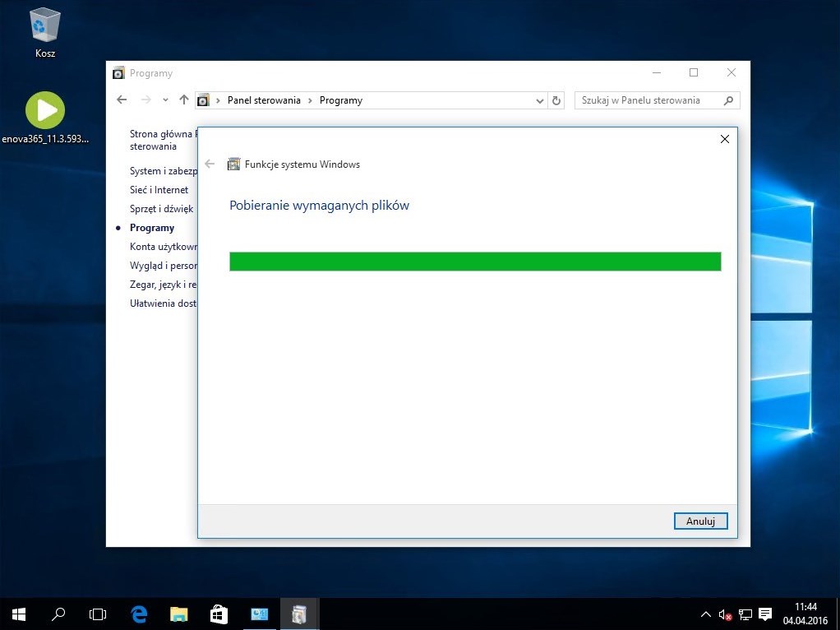Click the Szukaj w Panelu sterowania field
Image resolution: width=840 pixels, height=630 pixels.
(648, 100)
